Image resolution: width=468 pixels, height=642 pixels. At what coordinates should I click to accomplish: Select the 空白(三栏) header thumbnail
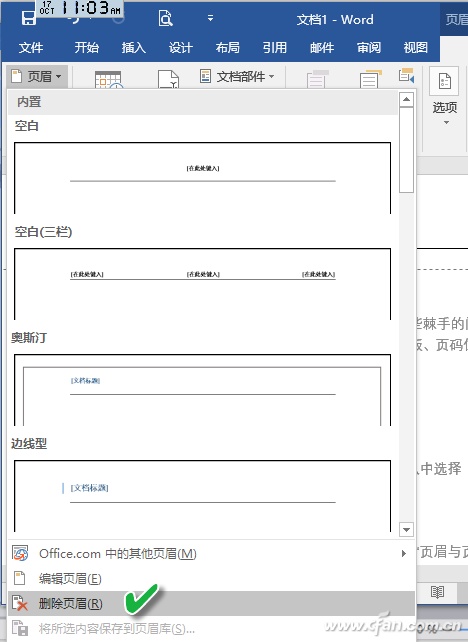click(x=203, y=284)
